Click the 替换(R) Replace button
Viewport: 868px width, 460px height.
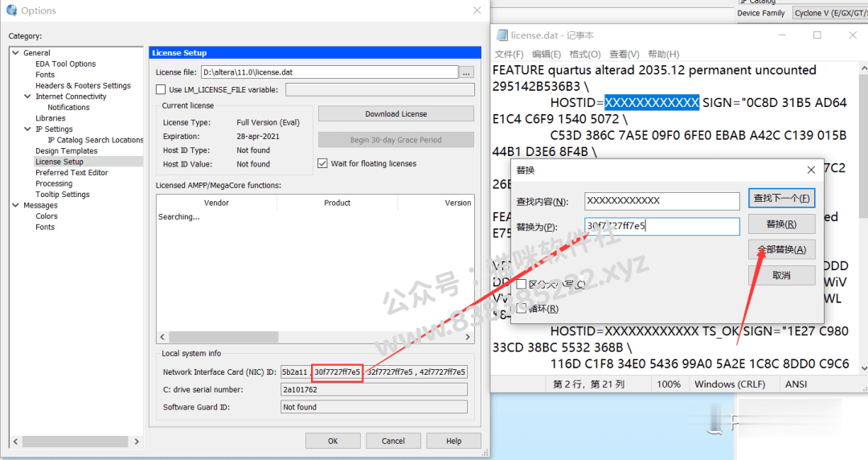[x=782, y=224]
